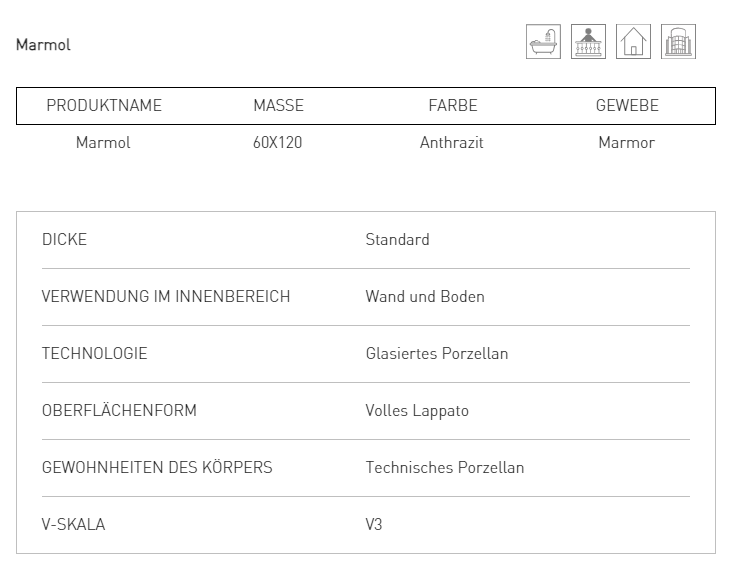Select the commercial building usage icon

tap(678, 41)
